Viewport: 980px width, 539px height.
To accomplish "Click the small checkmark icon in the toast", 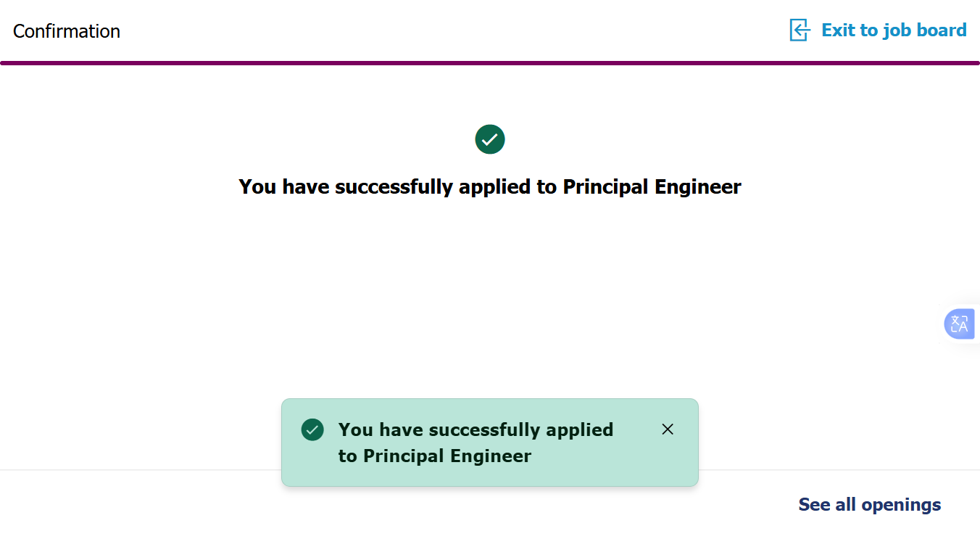I will pos(312,429).
